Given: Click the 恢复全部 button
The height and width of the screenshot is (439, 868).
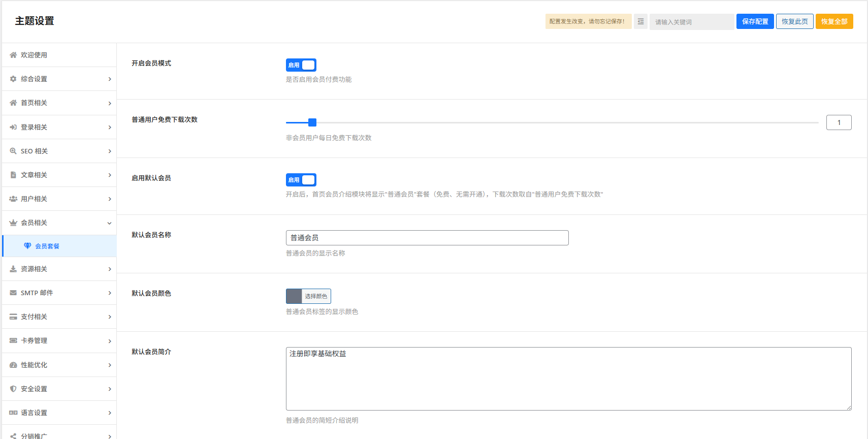Looking at the screenshot, I should click(x=834, y=21).
